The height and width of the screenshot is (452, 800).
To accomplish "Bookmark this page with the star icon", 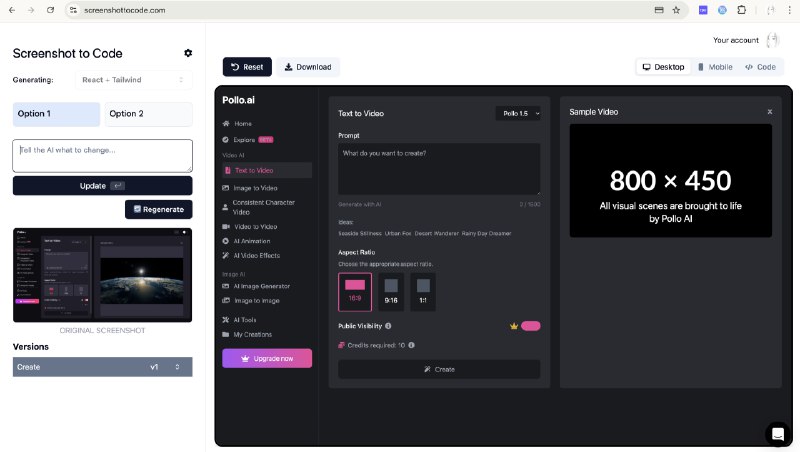I will click(676, 10).
